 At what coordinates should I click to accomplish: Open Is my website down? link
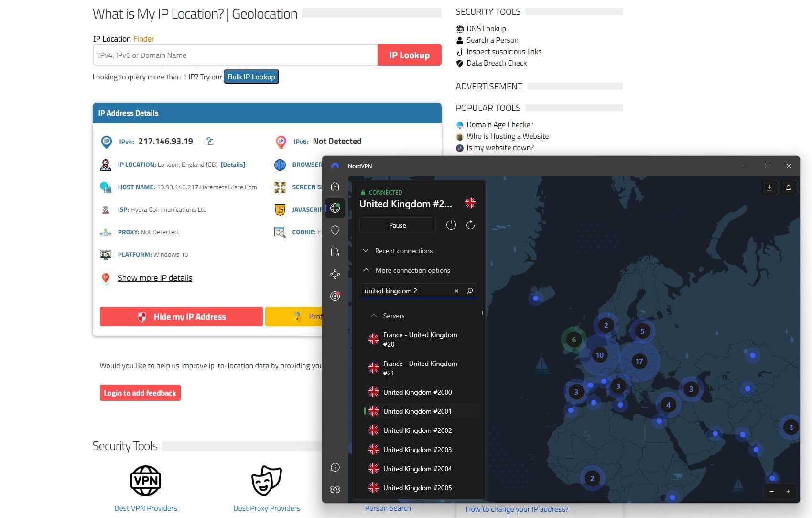[500, 148]
